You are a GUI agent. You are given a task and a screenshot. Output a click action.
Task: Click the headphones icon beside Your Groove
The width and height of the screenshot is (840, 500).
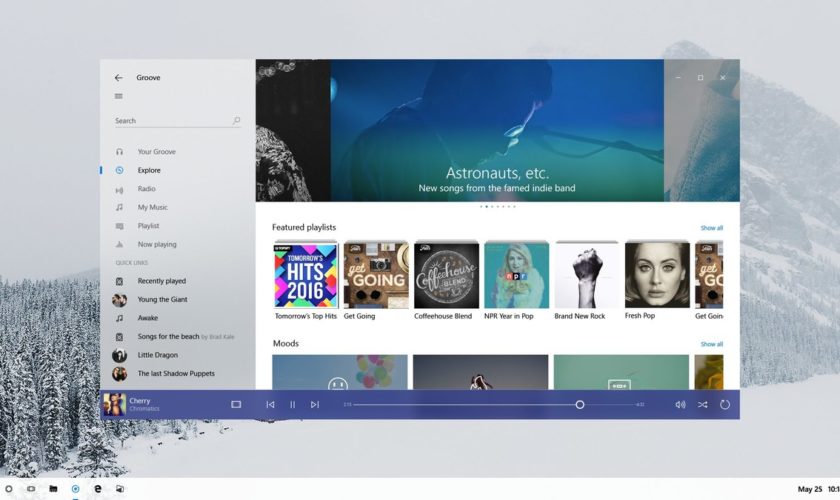(119, 152)
